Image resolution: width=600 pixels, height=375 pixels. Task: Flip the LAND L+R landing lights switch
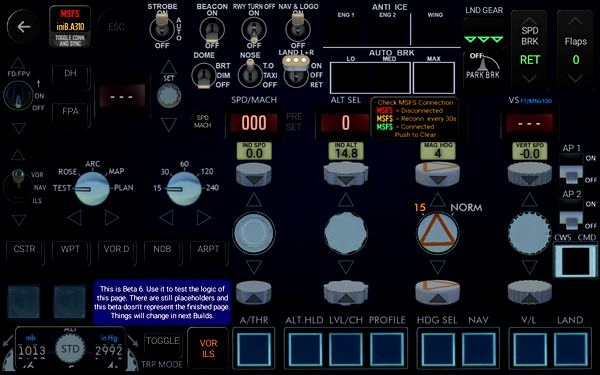pyautogui.click(x=295, y=71)
